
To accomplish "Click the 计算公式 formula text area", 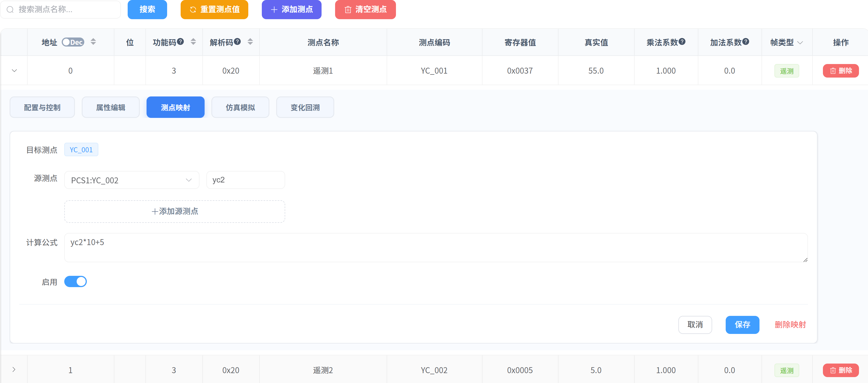I will [435, 247].
